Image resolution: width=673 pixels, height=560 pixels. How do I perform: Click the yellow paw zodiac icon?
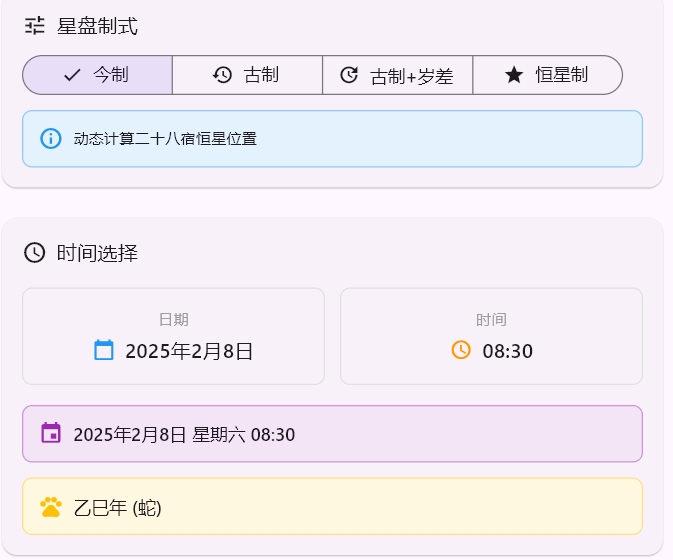[x=51, y=507]
